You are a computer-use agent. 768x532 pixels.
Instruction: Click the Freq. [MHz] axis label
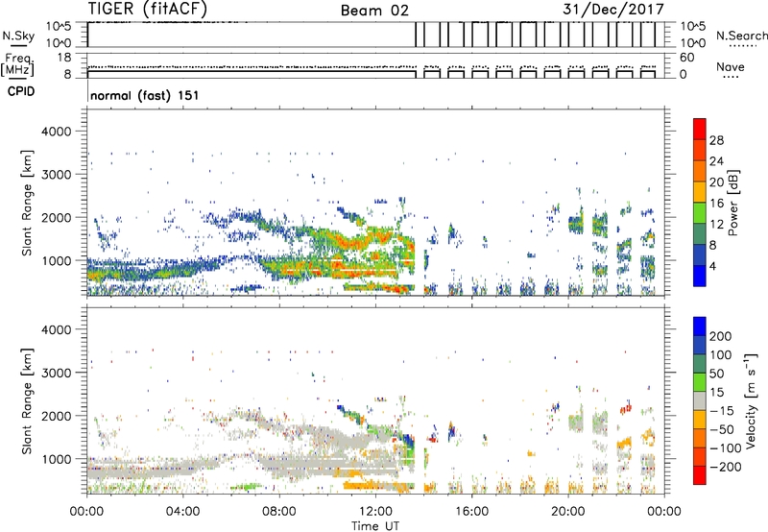coord(17,65)
